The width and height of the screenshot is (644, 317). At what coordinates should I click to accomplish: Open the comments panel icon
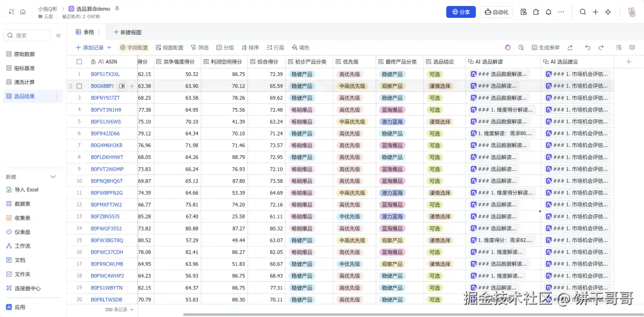[632, 48]
